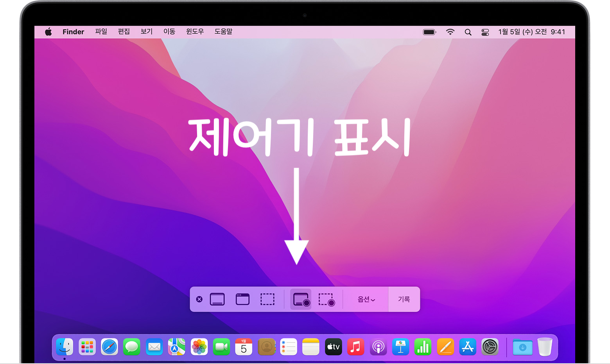The width and height of the screenshot is (610, 364).
Task: Select the capture selected portion icon
Action: (267, 299)
